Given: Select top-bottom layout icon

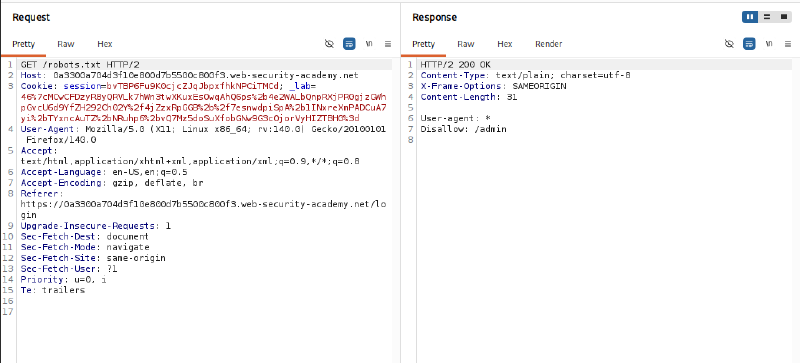Looking at the screenshot, I should tap(767, 17).
